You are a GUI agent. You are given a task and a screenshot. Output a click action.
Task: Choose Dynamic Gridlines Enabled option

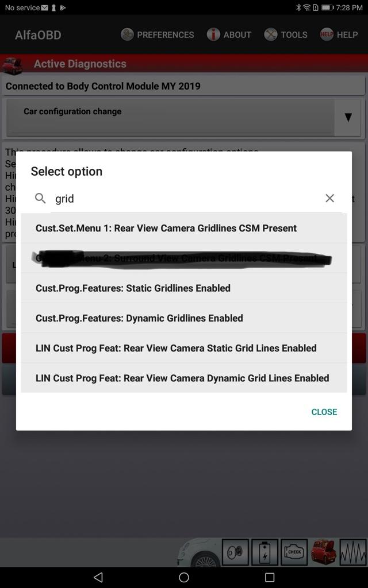tap(184, 318)
